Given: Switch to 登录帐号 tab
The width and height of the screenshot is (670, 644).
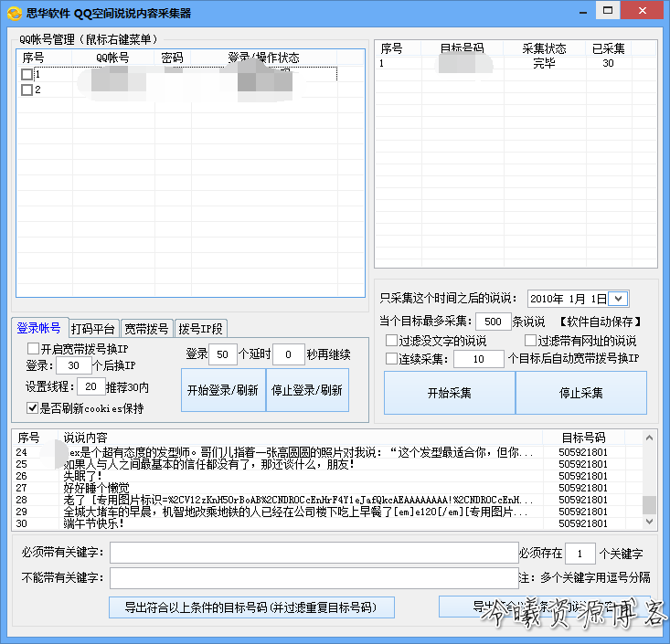Looking at the screenshot, I should click(39, 328).
